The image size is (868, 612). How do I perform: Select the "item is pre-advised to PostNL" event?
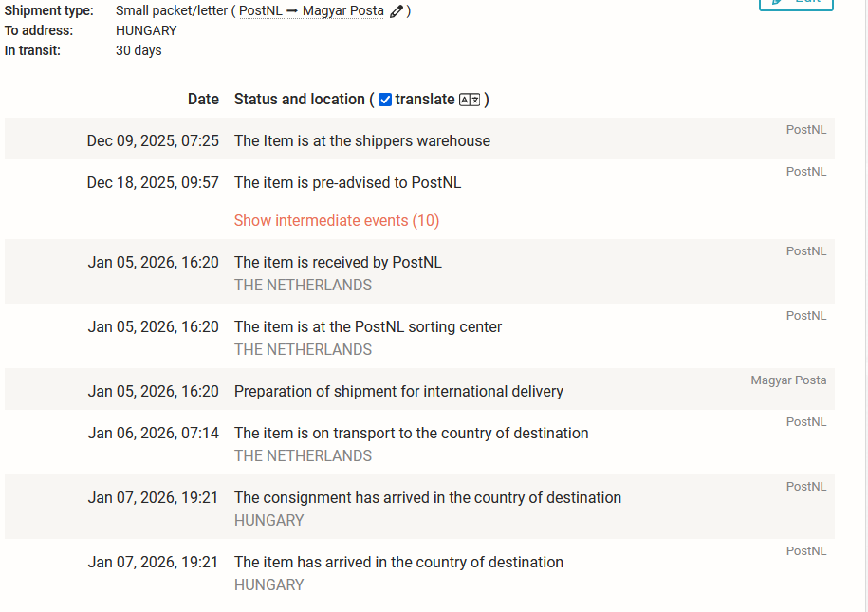(347, 183)
